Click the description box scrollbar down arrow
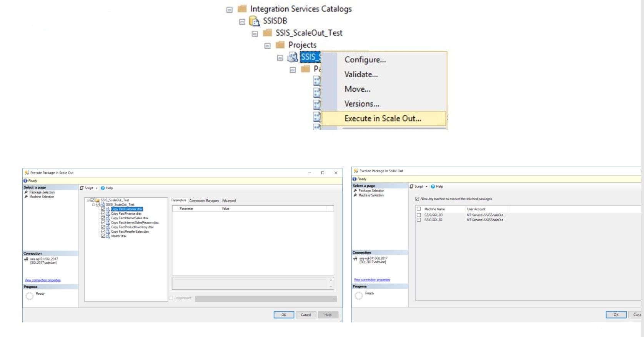The image size is (644, 337). pyautogui.click(x=331, y=287)
